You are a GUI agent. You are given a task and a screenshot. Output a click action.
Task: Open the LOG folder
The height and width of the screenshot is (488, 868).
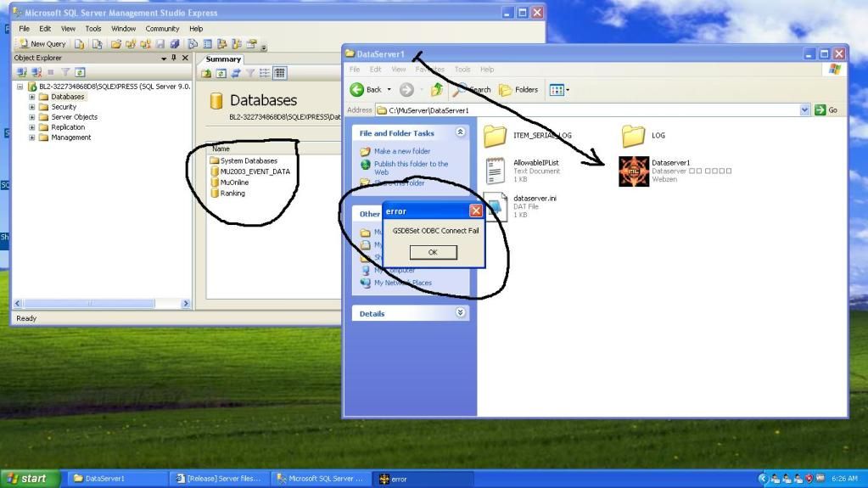[x=633, y=135]
